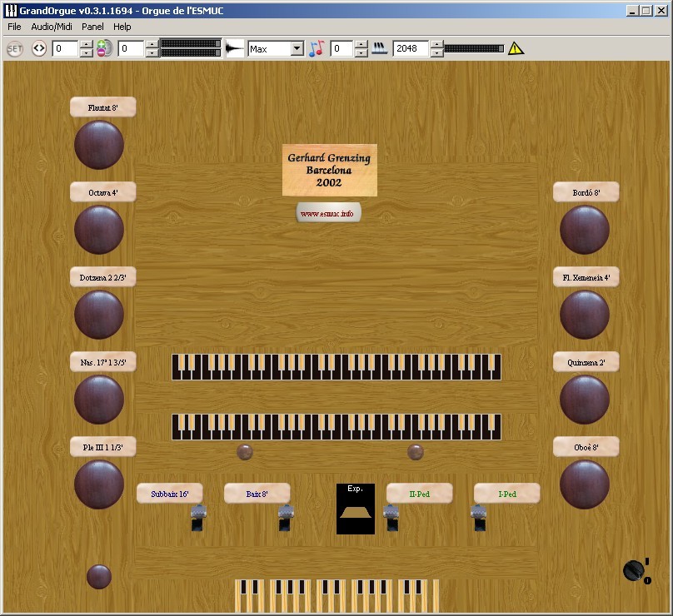Open the Help menu

(x=122, y=27)
